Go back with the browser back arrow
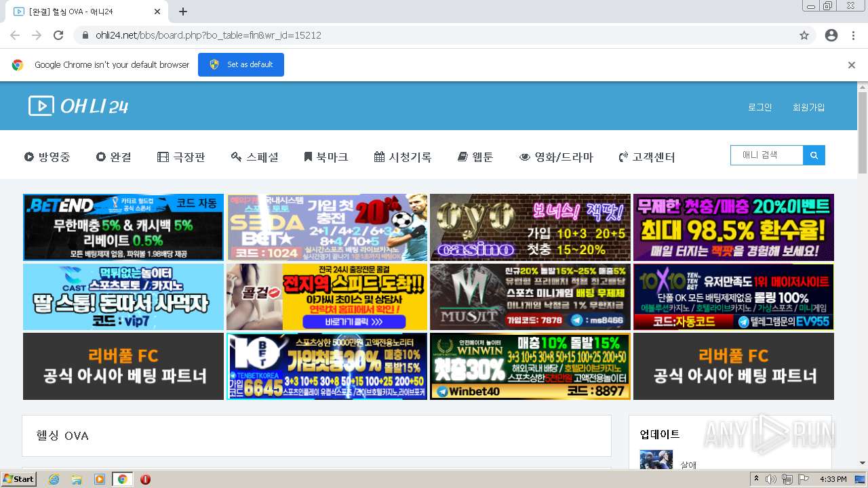This screenshot has height=488, width=868. 15,35
